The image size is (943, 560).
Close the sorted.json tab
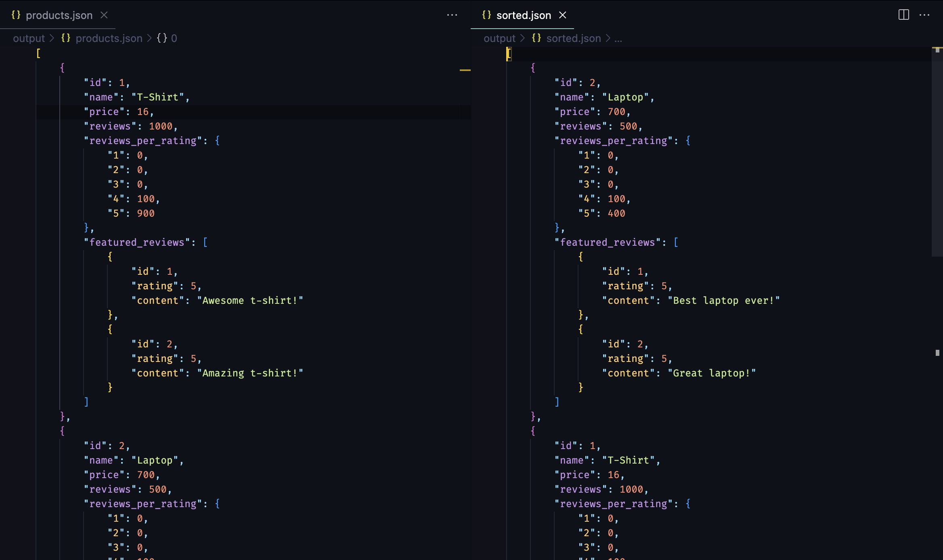562,15
